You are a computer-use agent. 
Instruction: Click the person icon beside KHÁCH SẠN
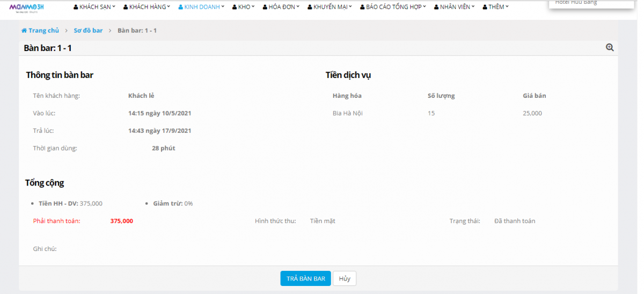click(75, 8)
